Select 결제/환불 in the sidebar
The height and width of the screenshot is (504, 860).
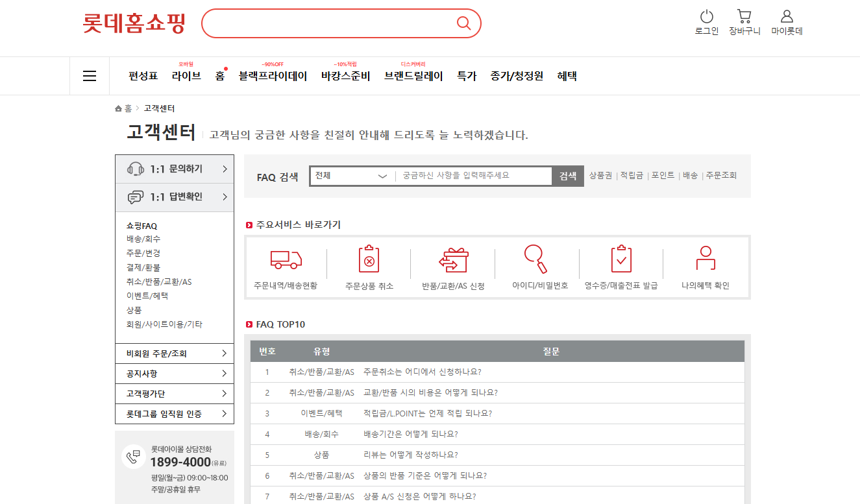[143, 267]
